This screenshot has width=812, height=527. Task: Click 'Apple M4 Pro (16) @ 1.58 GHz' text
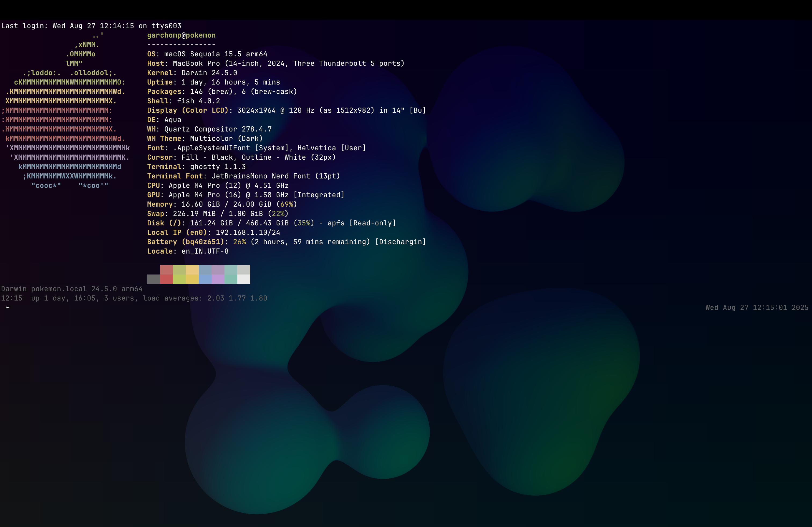(x=229, y=195)
